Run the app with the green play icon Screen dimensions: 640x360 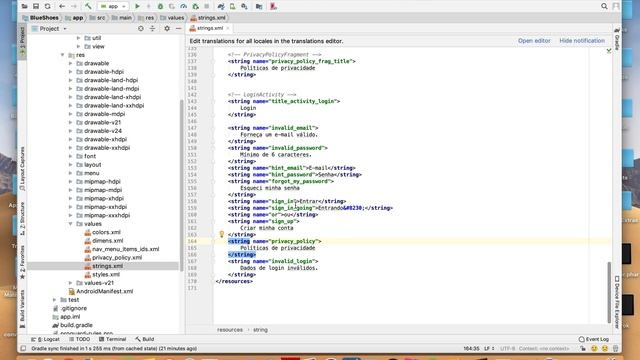point(137,6)
